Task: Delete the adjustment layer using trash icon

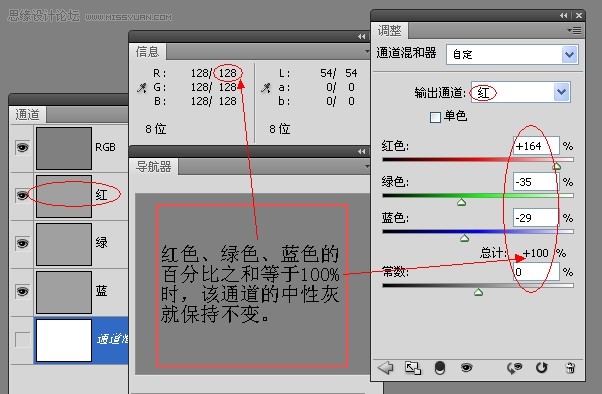Action: 571,368
